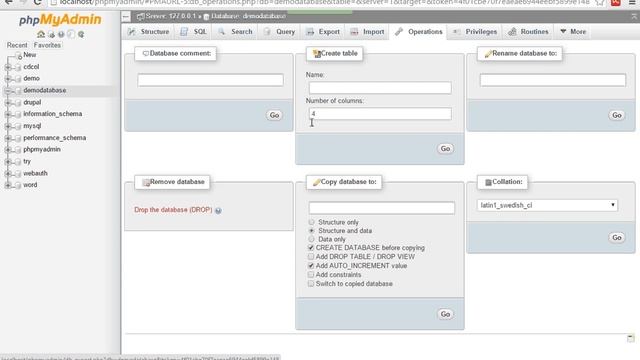The width and height of the screenshot is (640, 360).
Task: Open the Query tab
Action: point(280,32)
